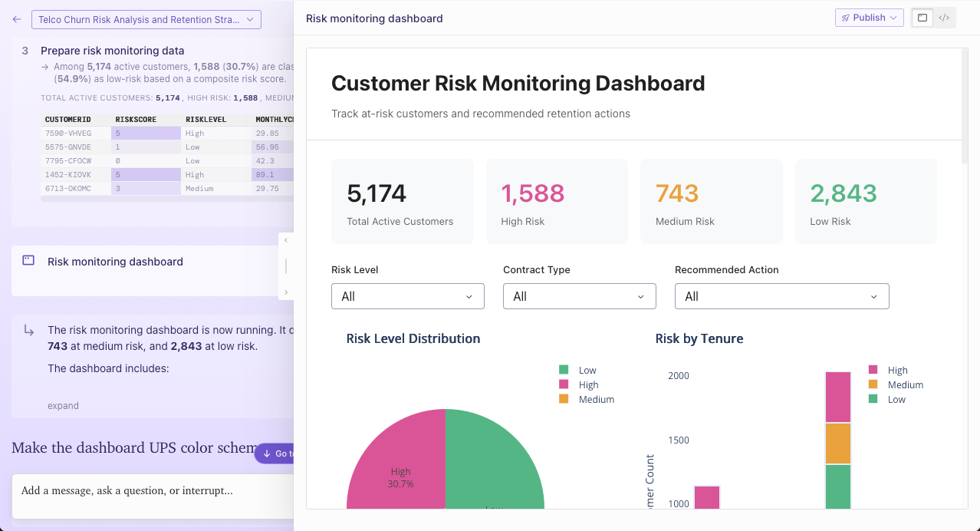Click the 89.1 monthly charges cell
The width and height of the screenshot is (980, 531).
click(273, 175)
